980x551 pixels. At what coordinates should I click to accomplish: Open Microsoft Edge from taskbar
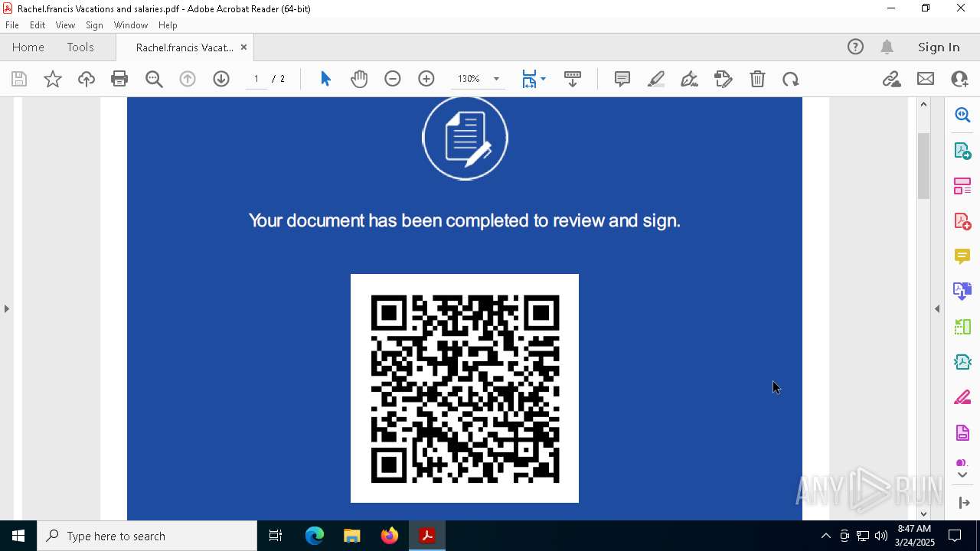[315, 536]
